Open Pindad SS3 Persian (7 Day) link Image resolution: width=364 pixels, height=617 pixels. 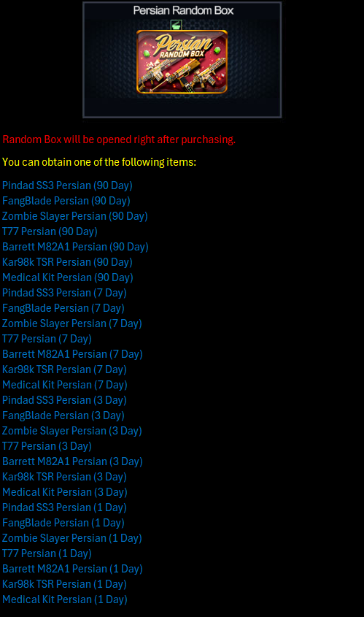64,293
